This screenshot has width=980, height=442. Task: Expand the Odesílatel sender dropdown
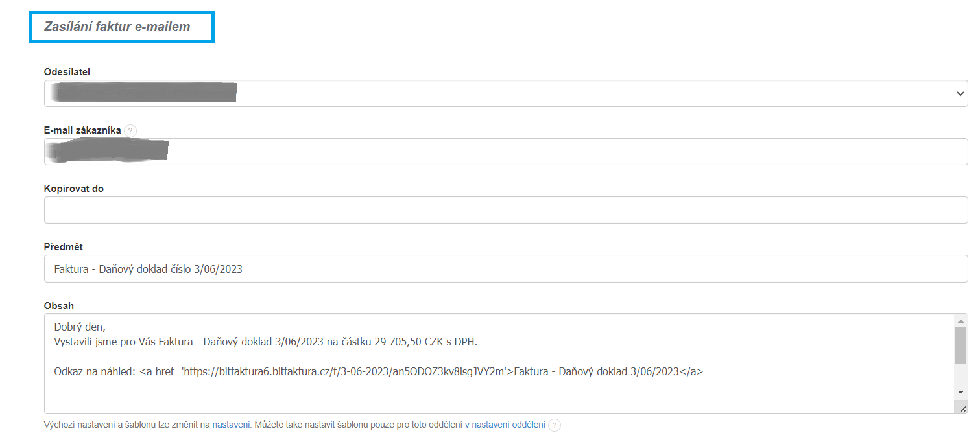pyautogui.click(x=960, y=94)
